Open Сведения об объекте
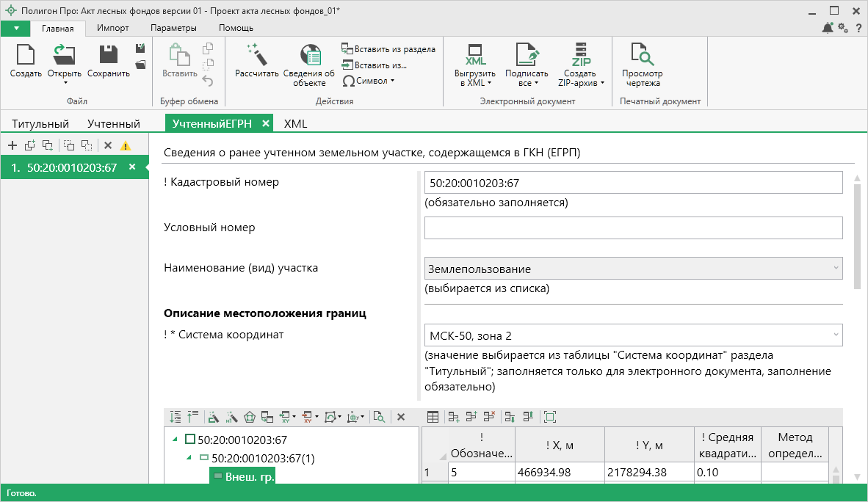Viewport: 868px width, 502px height. click(x=309, y=62)
